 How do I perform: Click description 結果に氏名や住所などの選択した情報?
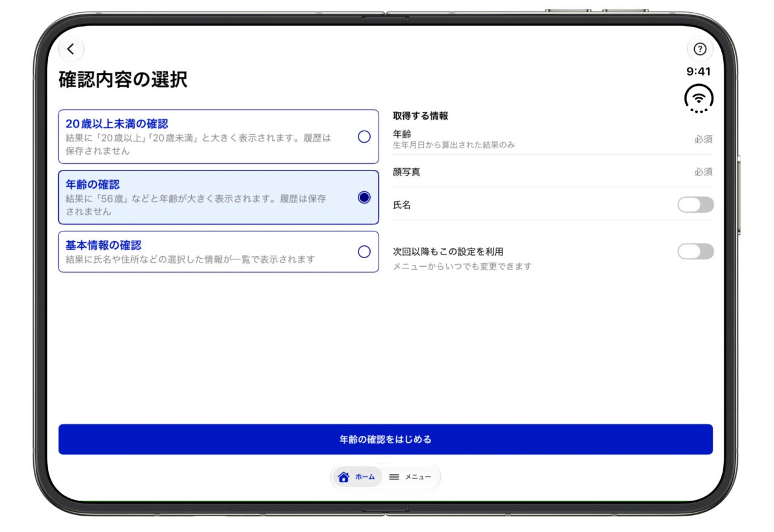coord(190,259)
